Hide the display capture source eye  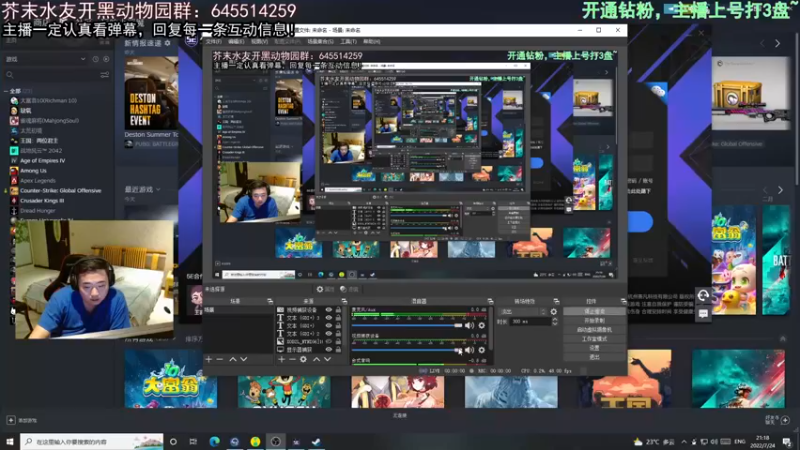click(x=329, y=349)
